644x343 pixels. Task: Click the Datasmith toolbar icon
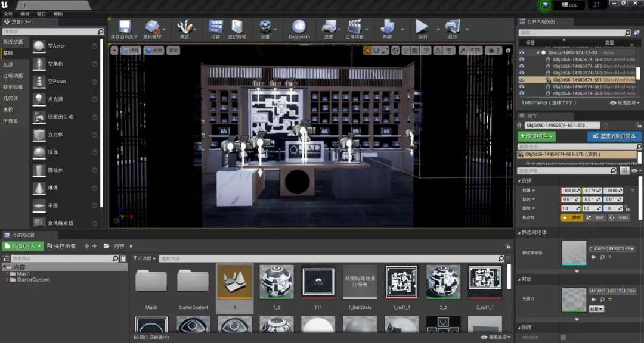(x=299, y=27)
